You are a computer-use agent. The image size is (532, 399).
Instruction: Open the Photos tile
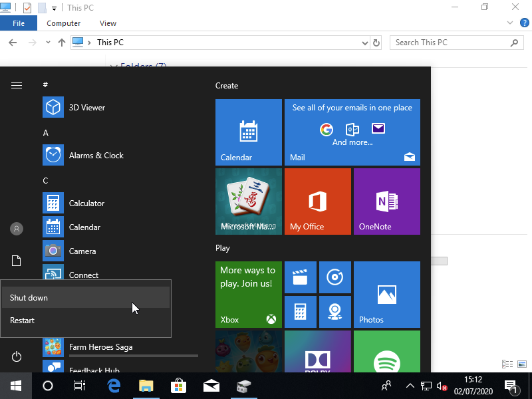coord(387,295)
